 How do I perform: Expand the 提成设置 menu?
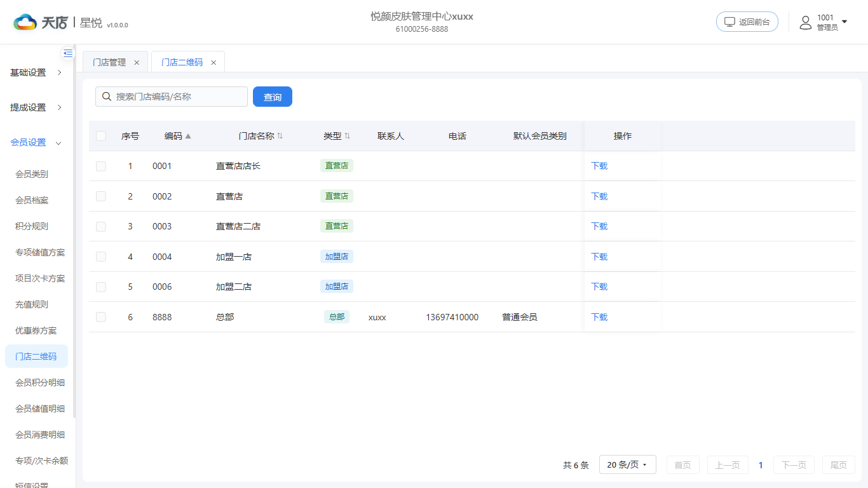tap(37, 107)
